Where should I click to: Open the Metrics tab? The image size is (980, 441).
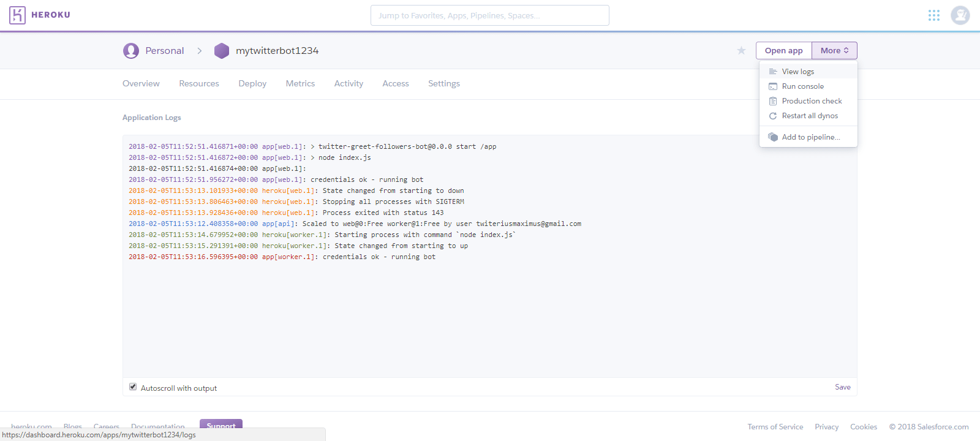pos(300,83)
